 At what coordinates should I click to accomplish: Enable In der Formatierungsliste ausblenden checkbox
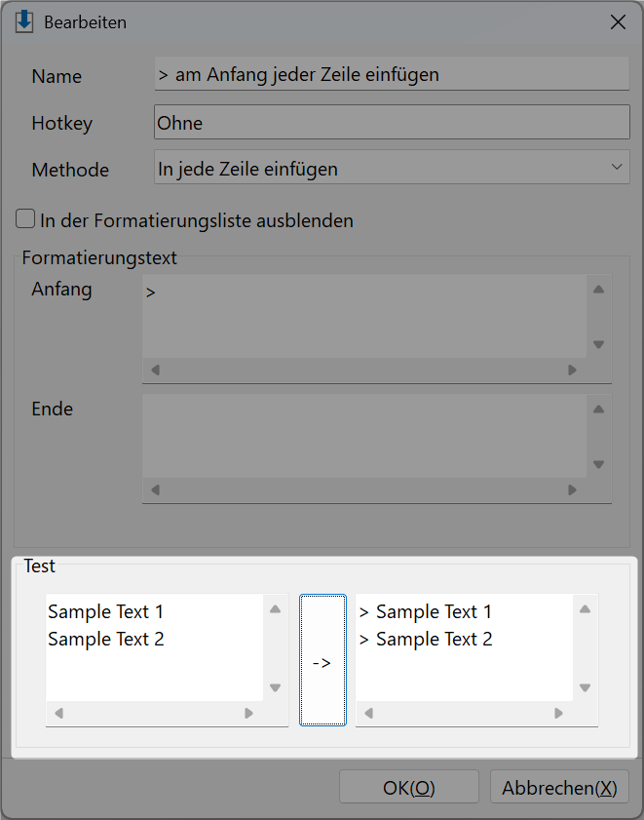pos(25,219)
